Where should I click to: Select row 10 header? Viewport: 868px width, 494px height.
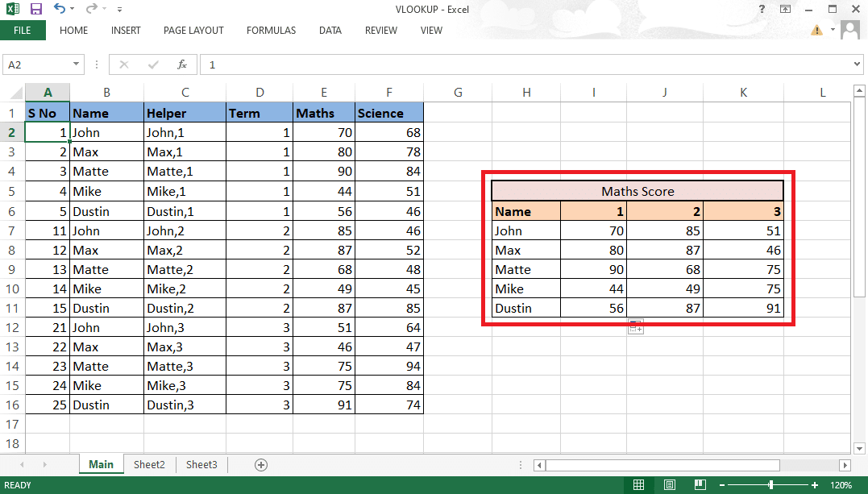click(12, 289)
